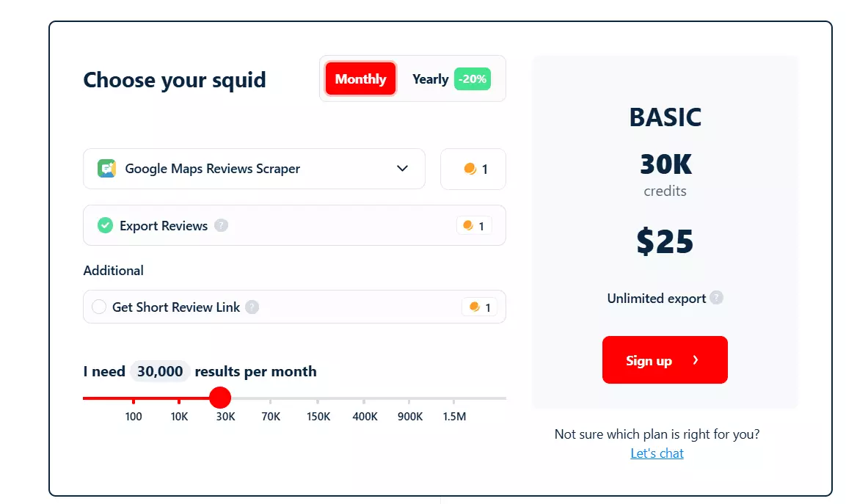
Task: Click the coin icon next to the scraper dropdown
Action: coord(468,169)
